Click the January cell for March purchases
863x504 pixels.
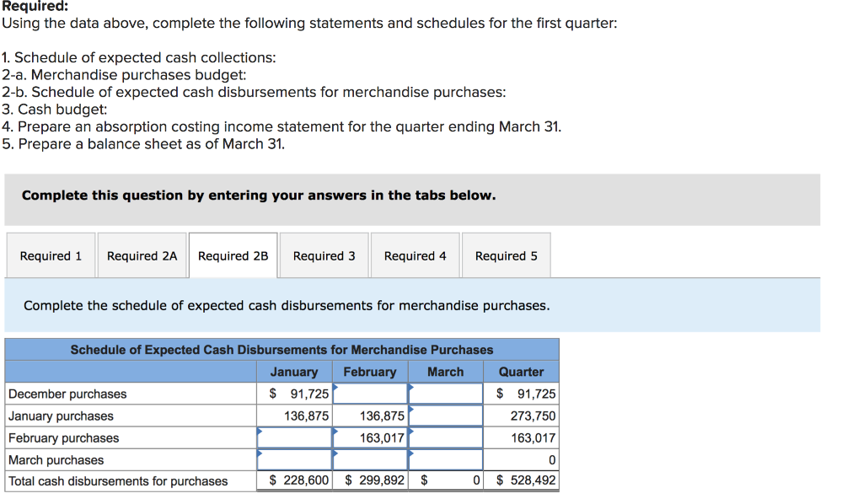(293, 458)
